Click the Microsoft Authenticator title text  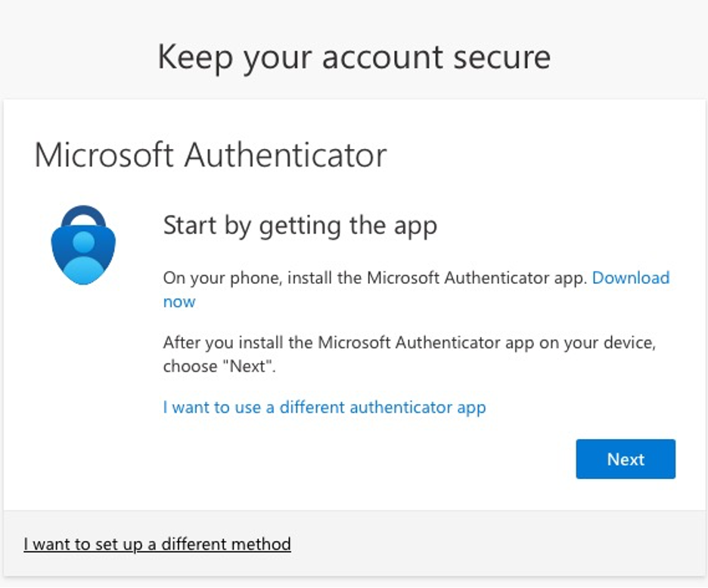point(210,155)
